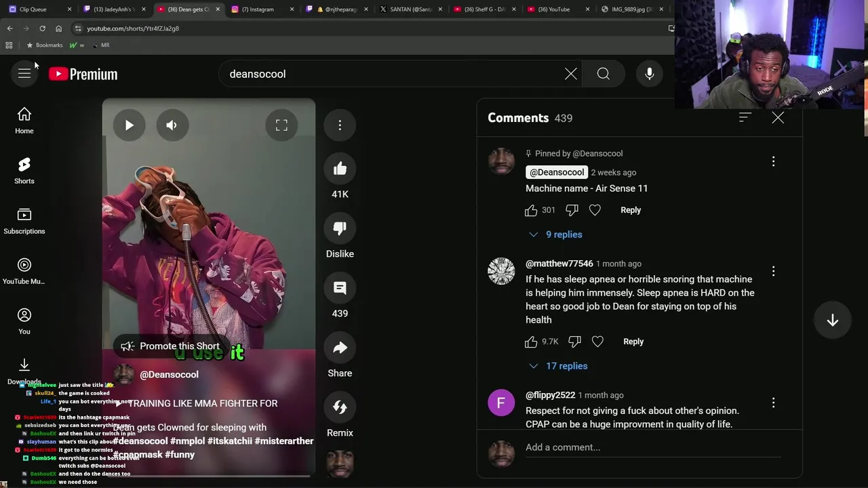The image size is (868, 488).
Task: Reload the current page
Action: pos(42,28)
